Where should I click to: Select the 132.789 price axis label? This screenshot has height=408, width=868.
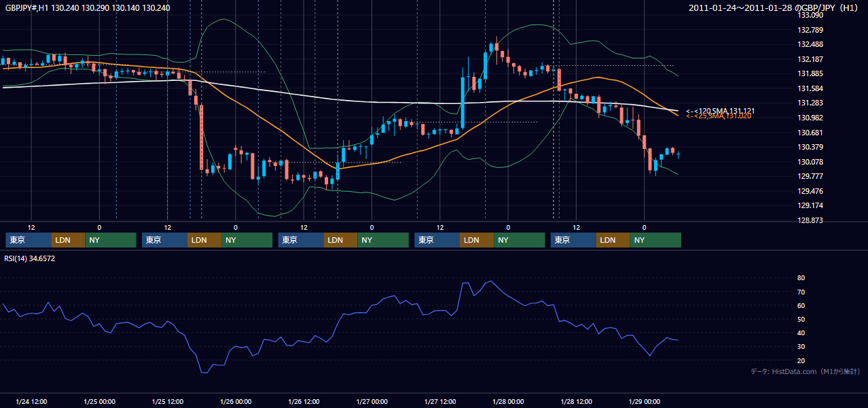[811, 30]
